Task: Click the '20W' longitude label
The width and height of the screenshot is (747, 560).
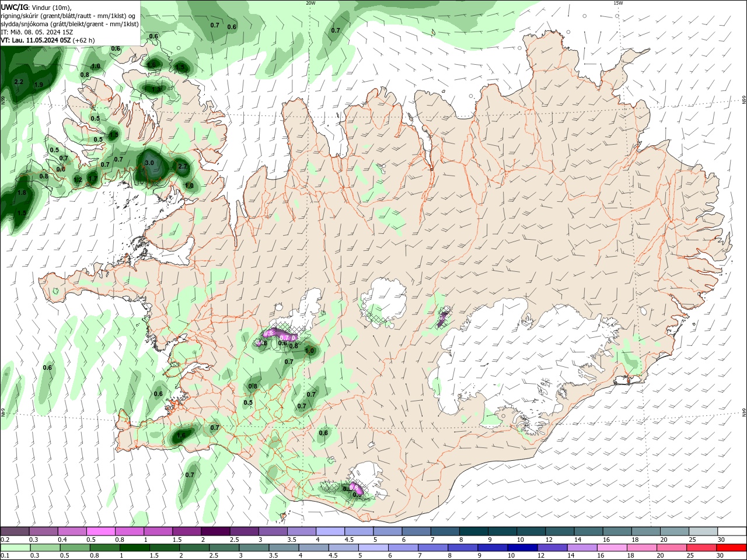Action: tap(310, 3)
